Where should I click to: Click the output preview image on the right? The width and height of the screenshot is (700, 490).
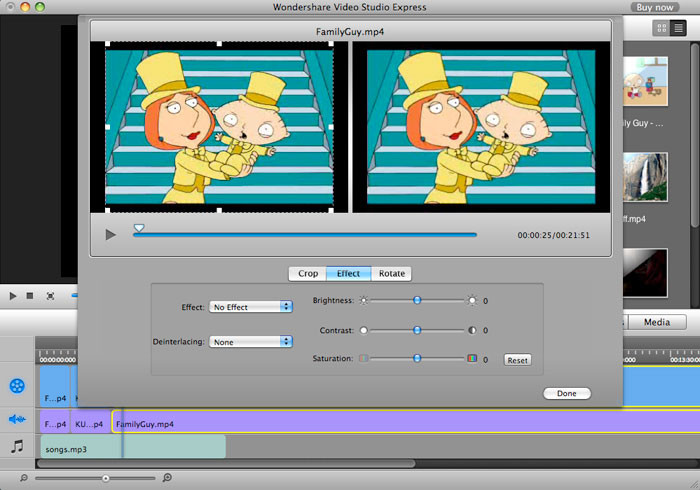coord(481,127)
